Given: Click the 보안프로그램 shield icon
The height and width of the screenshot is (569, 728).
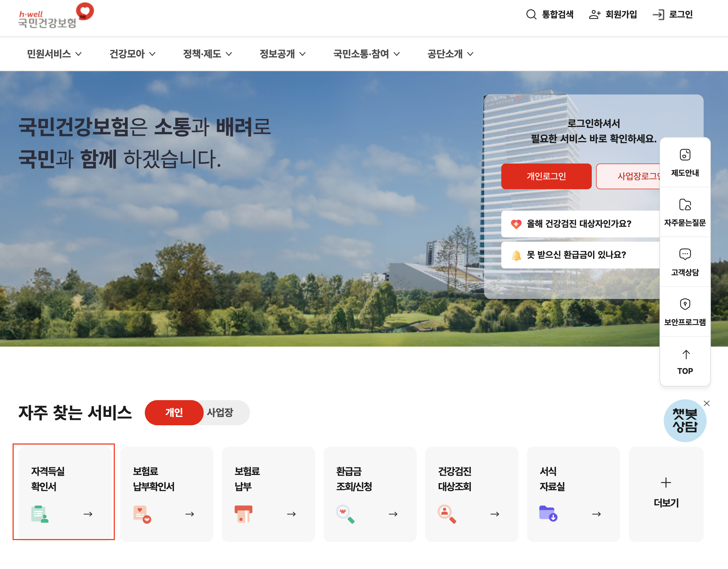Looking at the screenshot, I should pyautogui.click(x=685, y=304).
